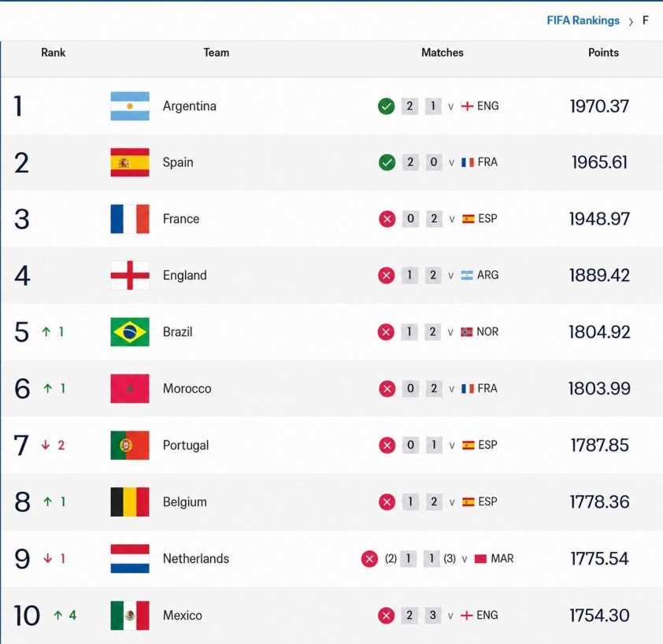The image size is (663, 644).
Task: Click the up arrow rank change for Mexico
Action: pos(58,615)
